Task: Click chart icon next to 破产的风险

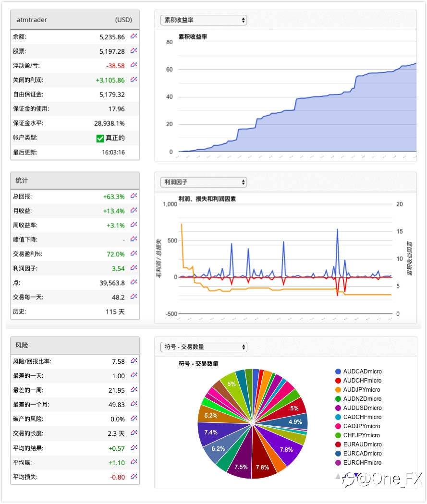Action: click(x=134, y=418)
